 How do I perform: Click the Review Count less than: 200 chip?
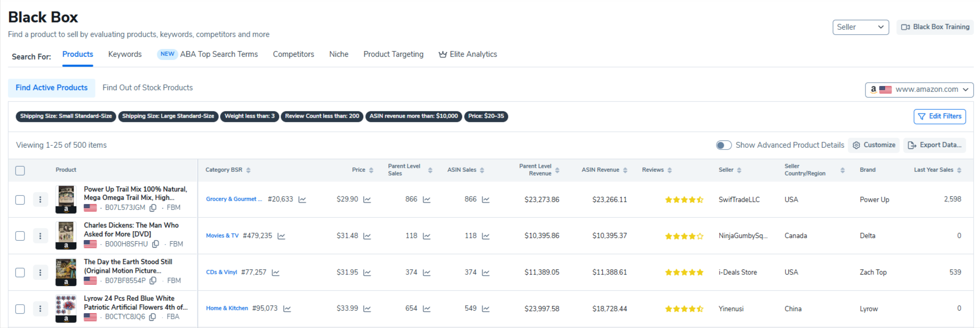[x=322, y=116]
